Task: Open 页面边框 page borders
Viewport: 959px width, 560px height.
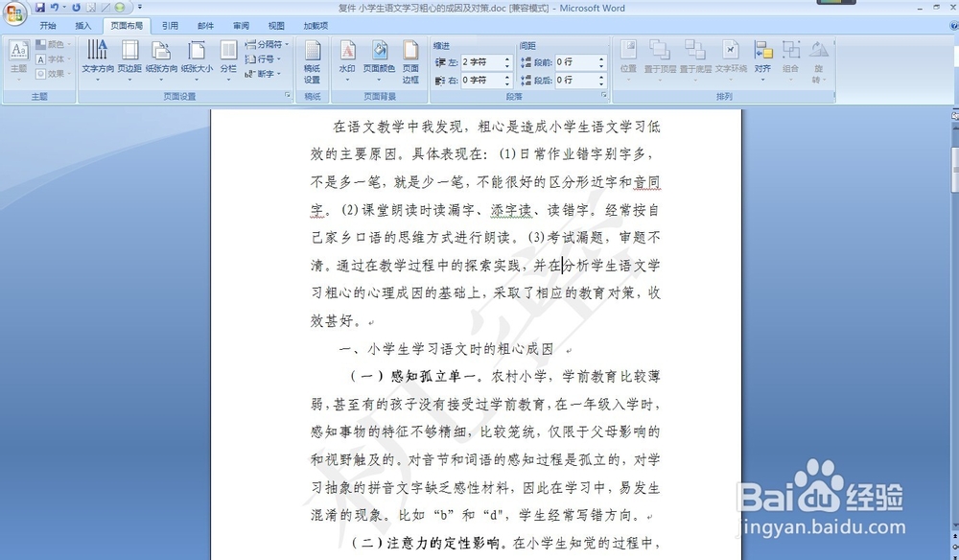Action: (x=410, y=62)
